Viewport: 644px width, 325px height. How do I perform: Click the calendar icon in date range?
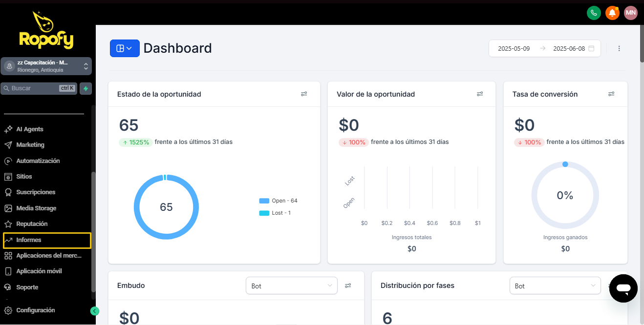592,49
